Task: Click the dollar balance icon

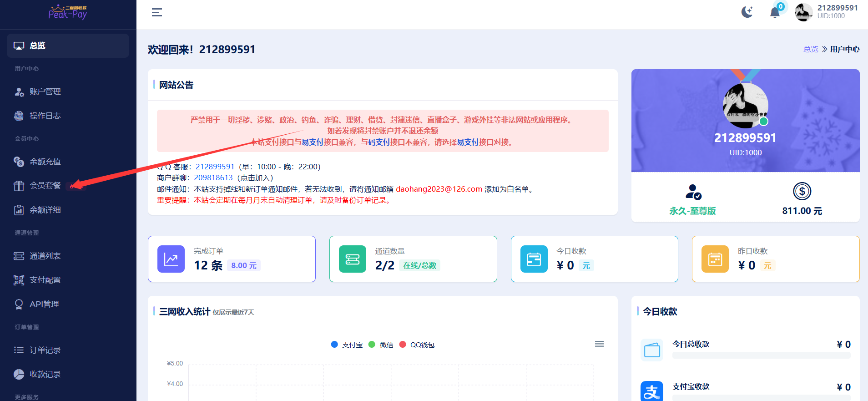Action: click(802, 191)
